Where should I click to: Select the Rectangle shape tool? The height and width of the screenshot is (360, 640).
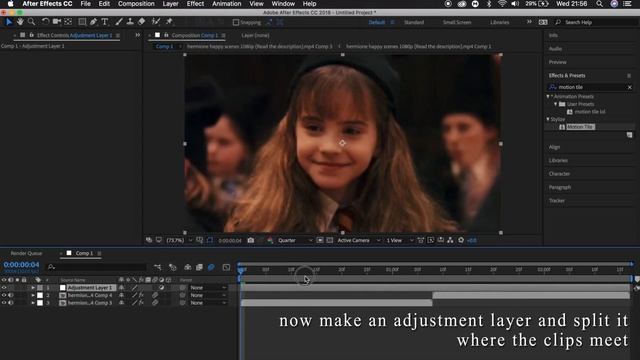pos(82,22)
